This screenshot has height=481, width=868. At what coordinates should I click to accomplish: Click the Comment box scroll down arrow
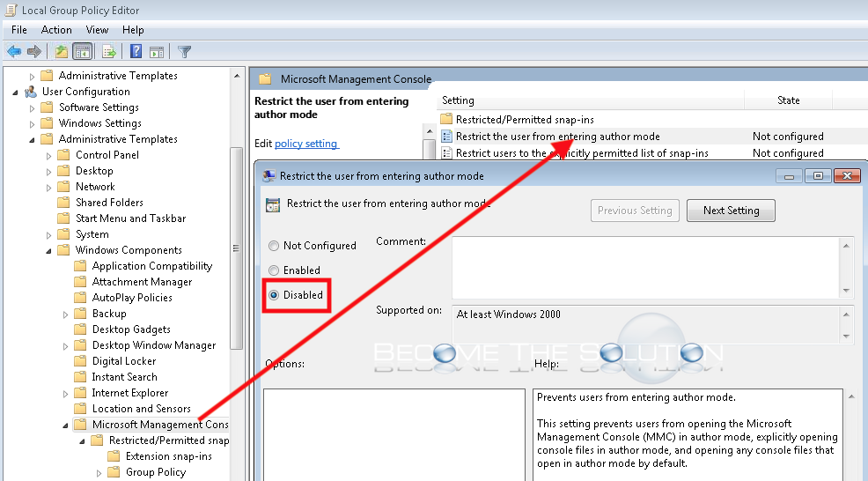pos(846,291)
